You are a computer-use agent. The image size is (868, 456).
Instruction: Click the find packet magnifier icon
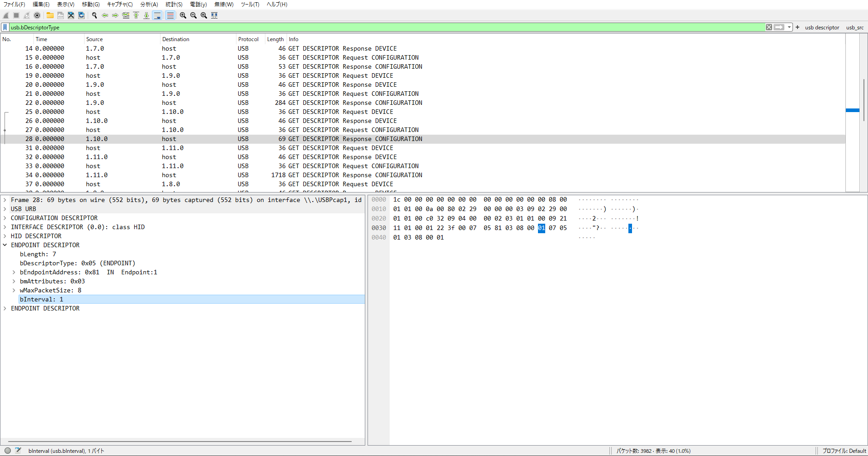pyautogui.click(x=94, y=15)
